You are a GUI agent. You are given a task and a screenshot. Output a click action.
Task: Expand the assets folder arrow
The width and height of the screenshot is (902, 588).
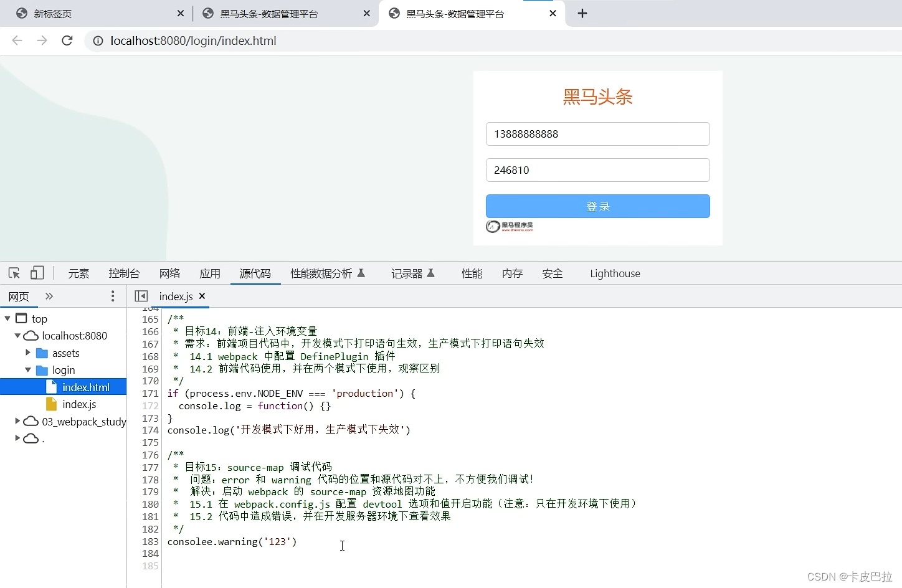[x=28, y=353]
